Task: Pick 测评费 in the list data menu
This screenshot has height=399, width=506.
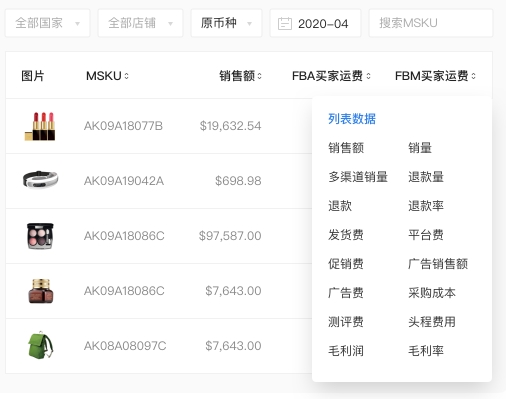Action: pos(346,322)
